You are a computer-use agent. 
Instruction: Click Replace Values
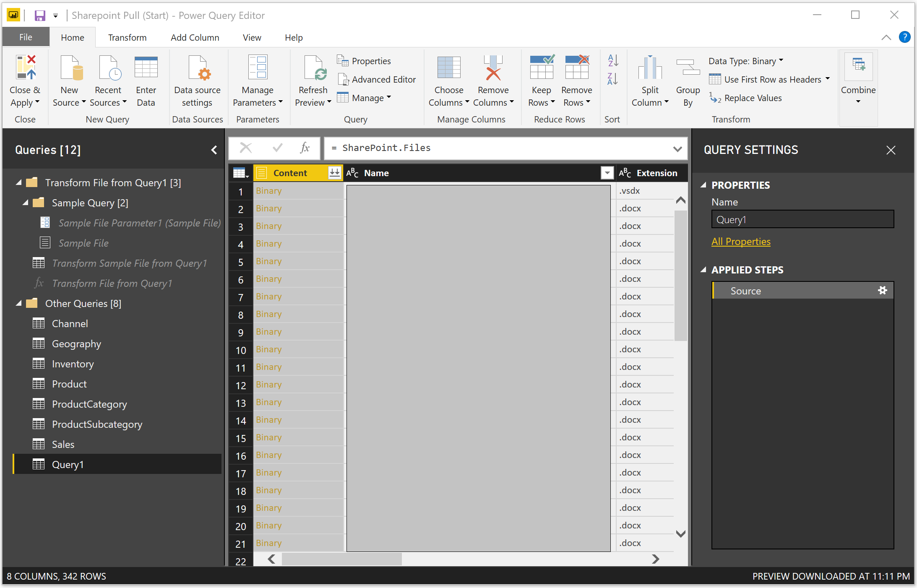click(745, 98)
